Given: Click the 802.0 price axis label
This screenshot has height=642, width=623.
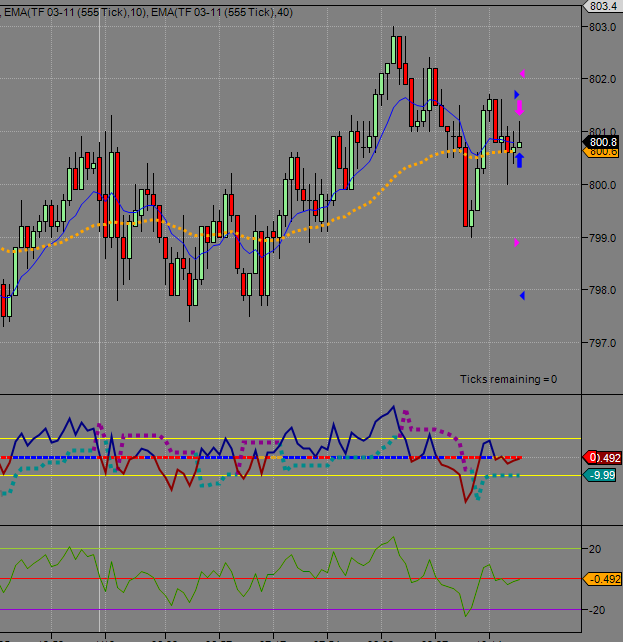Looking at the screenshot, I should click(x=602, y=79).
